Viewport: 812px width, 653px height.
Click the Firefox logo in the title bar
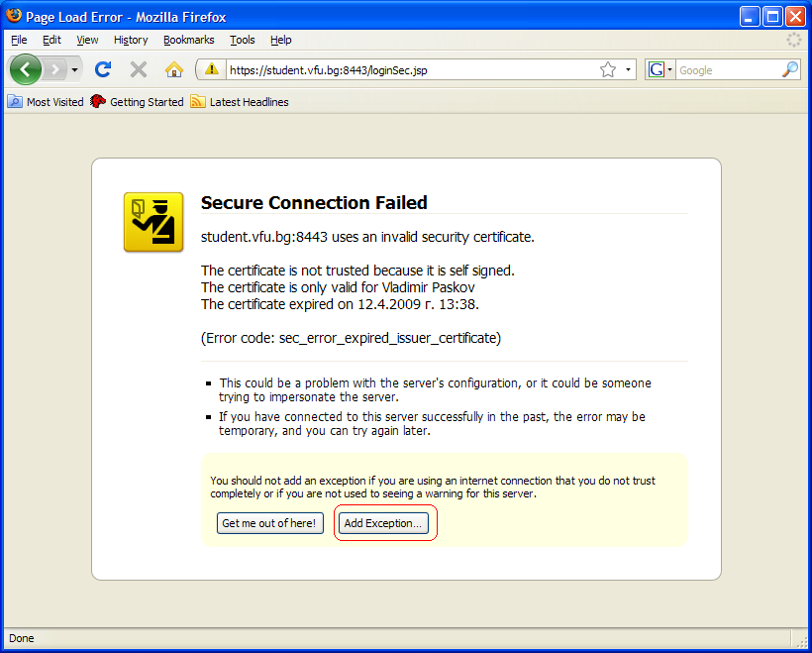[14, 16]
